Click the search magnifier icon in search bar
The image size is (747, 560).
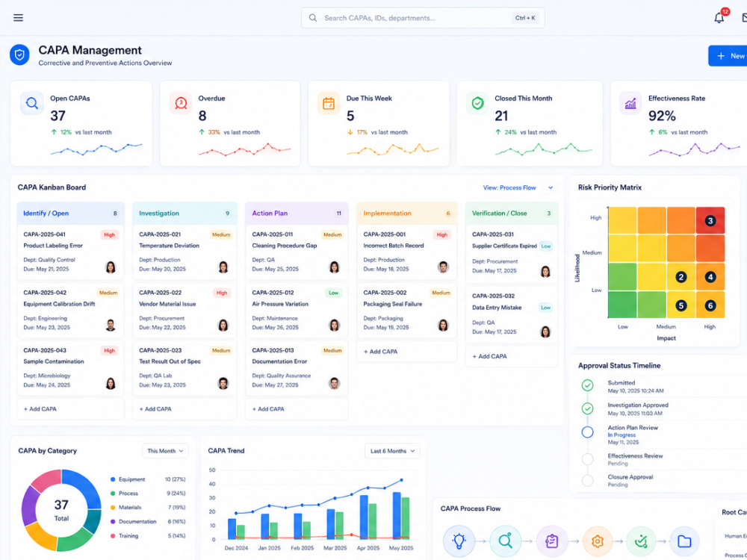312,18
